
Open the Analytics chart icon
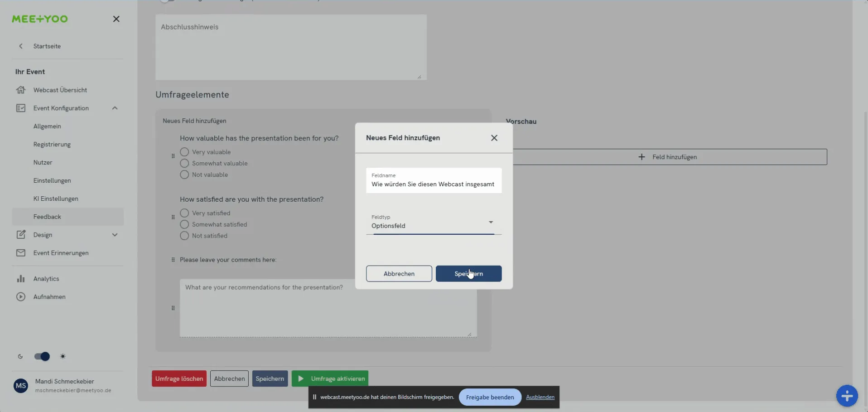pos(21,278)
